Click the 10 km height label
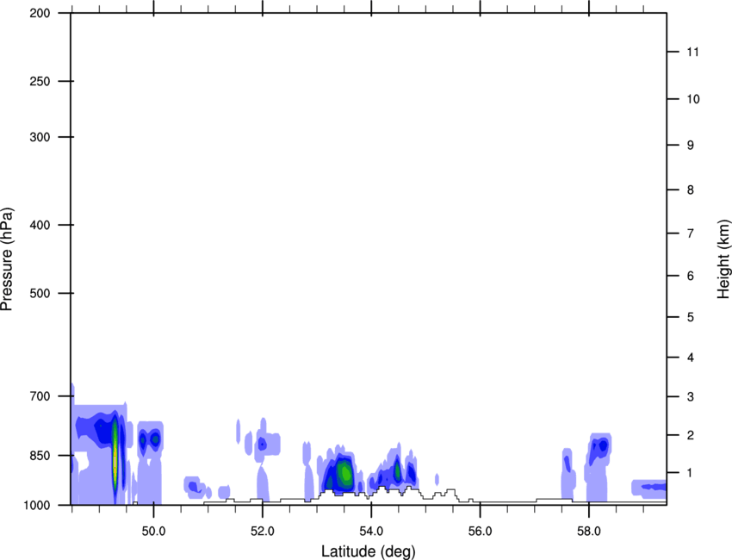The width and height of the screenshot is (732, 560). pos(692,99)
